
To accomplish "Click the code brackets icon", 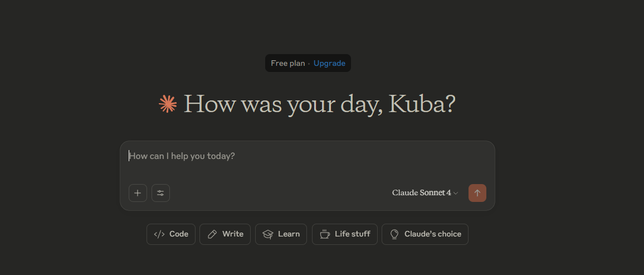I will point(159,234).
